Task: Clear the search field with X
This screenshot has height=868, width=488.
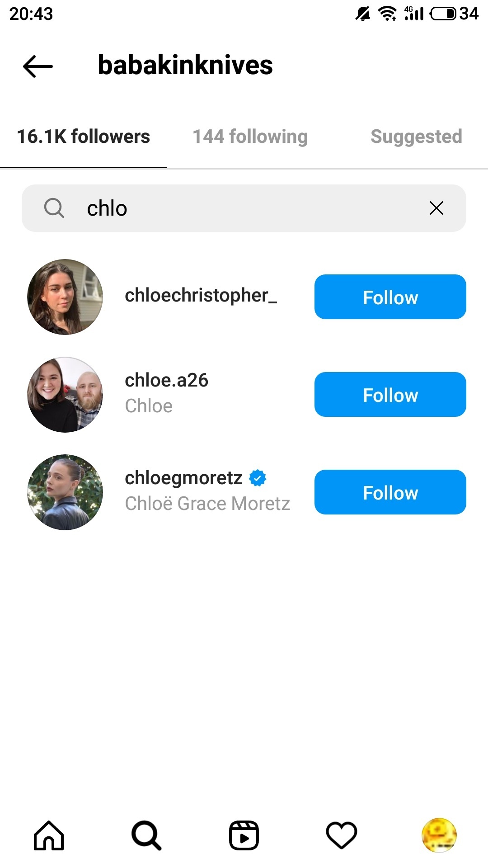Action: click(436, 208)
